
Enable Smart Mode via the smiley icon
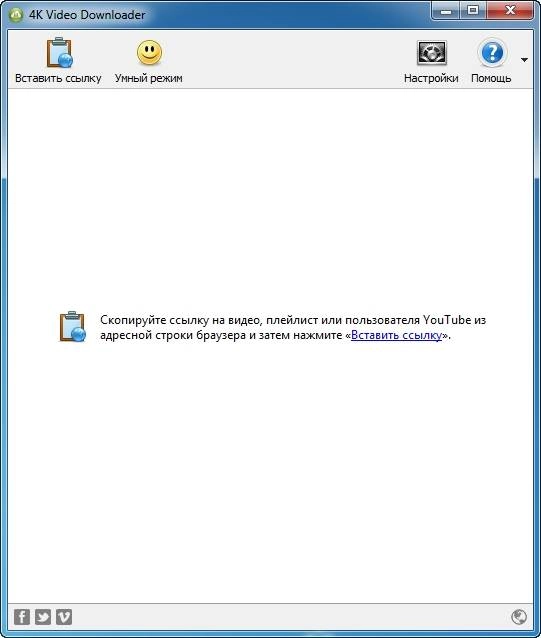tap(149, 53)
